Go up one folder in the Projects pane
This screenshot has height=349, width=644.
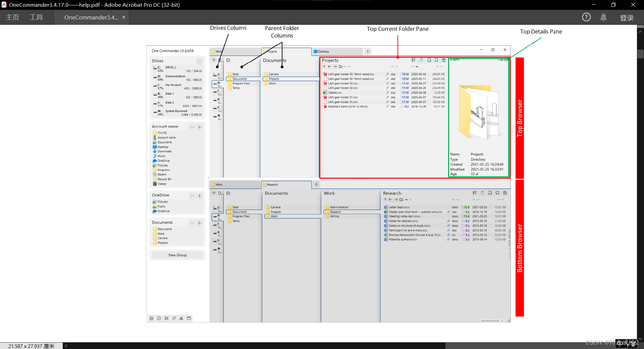(324, 67)
